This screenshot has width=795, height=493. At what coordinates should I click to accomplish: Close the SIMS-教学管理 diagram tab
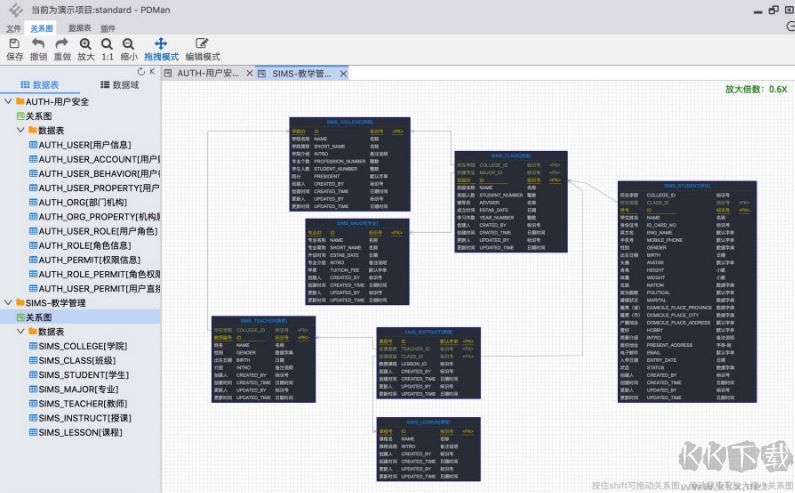[340, 73]
